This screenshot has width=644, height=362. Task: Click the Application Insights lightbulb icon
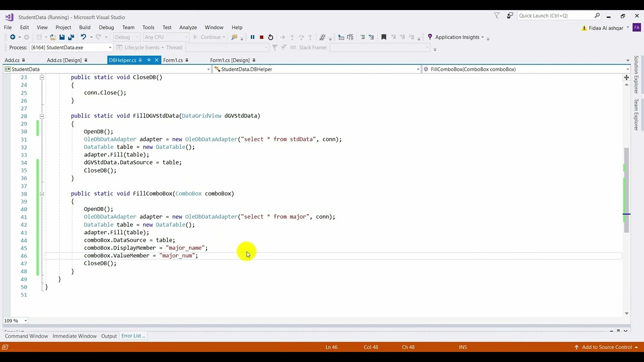(x=430, y=37)
